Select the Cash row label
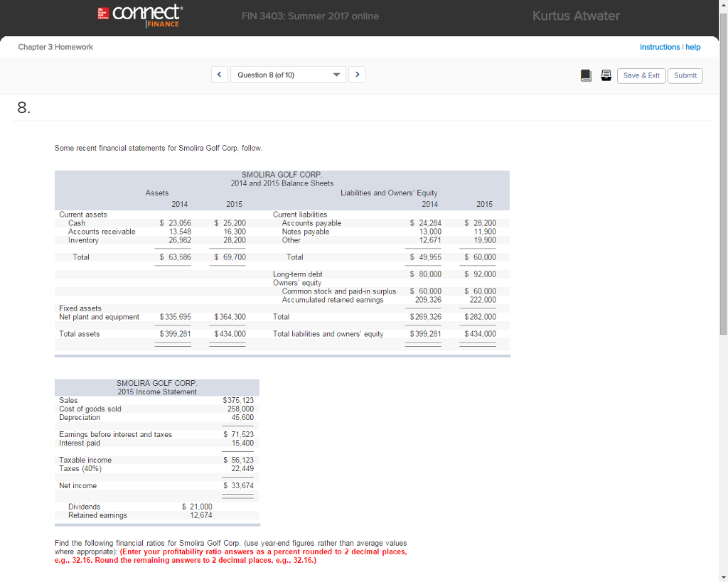Viewport: 728px width, 582px height. [77, 223]
